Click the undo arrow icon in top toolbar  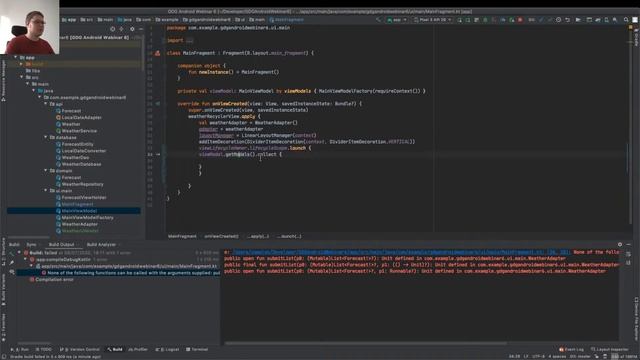(x=567, y=20)
